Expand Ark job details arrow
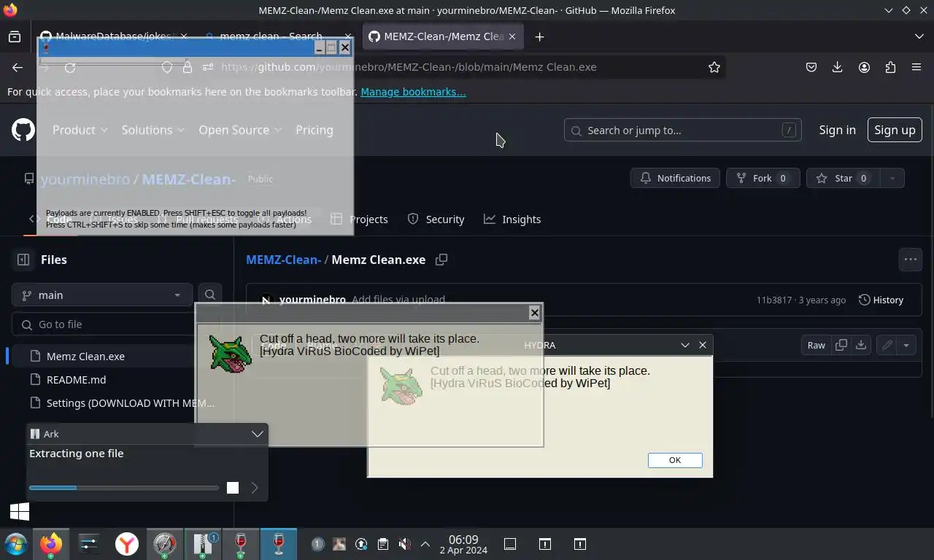This screenshot has width=934, height=560. tap(254, 488)
